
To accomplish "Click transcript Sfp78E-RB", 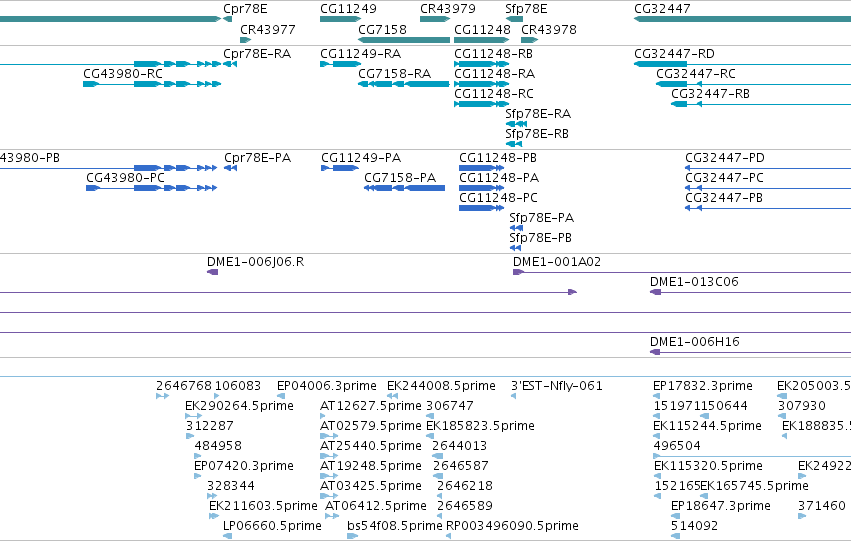I will coord(537,133).
